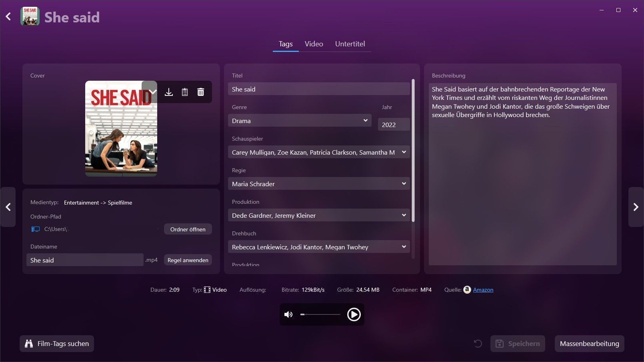
Task: Click the Ordner öffnen button
Action: 188,229
